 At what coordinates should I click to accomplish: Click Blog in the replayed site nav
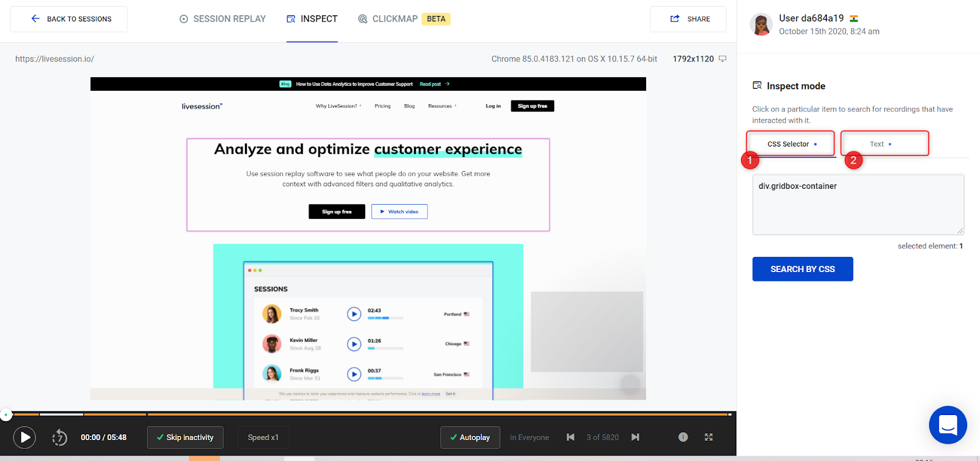(409, 106)
